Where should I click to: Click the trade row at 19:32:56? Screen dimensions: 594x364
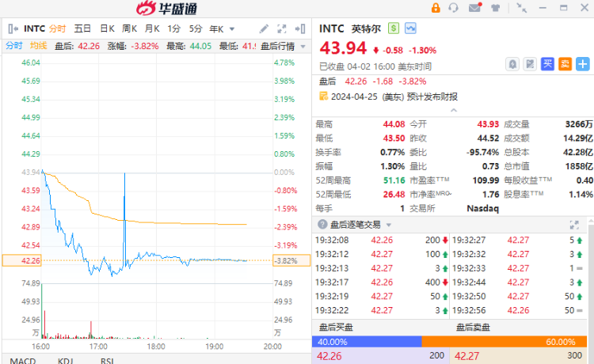[x=518, y=310]
